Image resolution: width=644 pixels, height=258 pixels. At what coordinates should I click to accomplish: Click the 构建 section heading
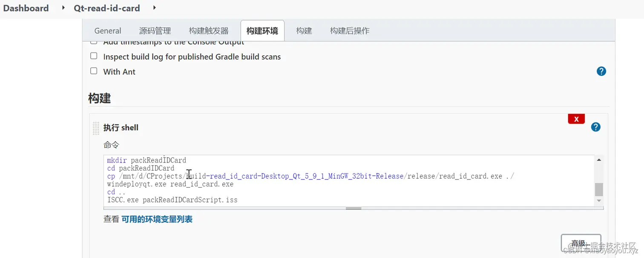click(x=100, y=98)
